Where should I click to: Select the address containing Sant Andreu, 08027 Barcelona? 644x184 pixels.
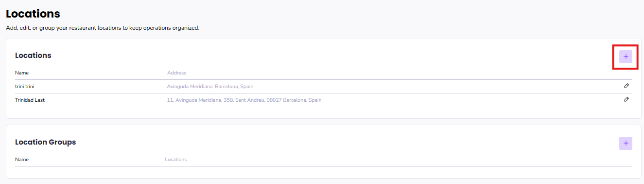(244, 100)
